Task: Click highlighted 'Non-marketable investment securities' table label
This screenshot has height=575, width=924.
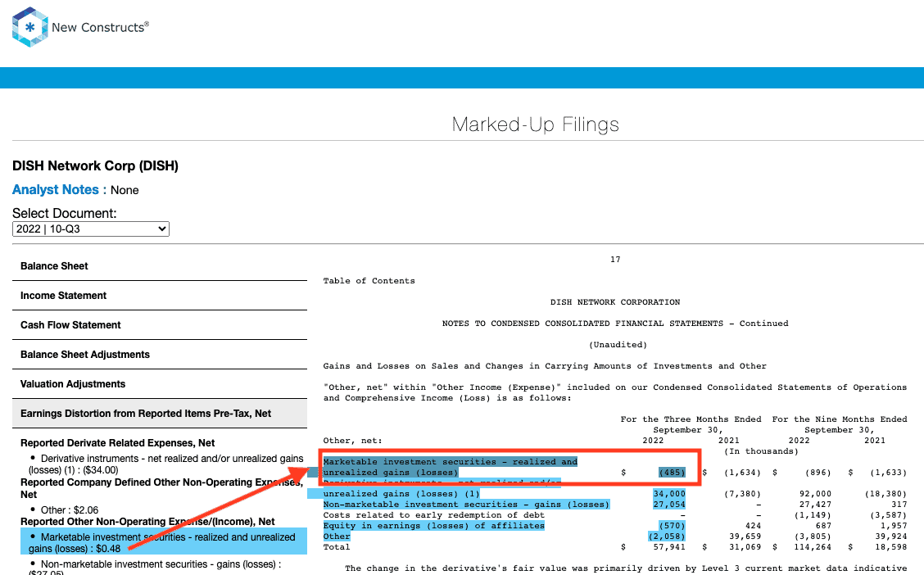Action: pos(466,505)
